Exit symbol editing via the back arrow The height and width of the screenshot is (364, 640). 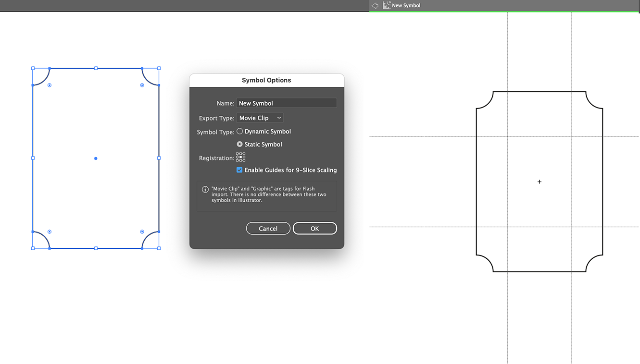(x=375, y=5)
